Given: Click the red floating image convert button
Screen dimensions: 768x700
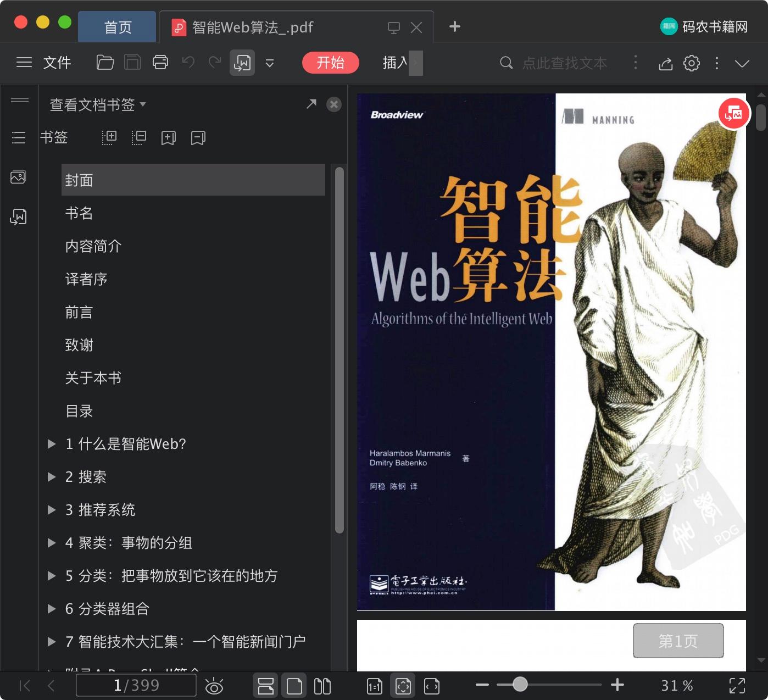Looking at the screenshot, I should coord(734,114).
